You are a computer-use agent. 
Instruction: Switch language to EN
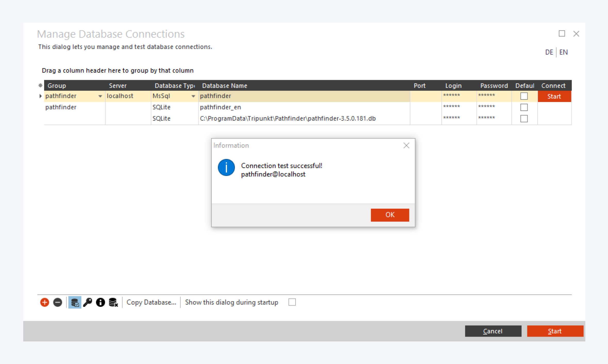coord(564,52)
